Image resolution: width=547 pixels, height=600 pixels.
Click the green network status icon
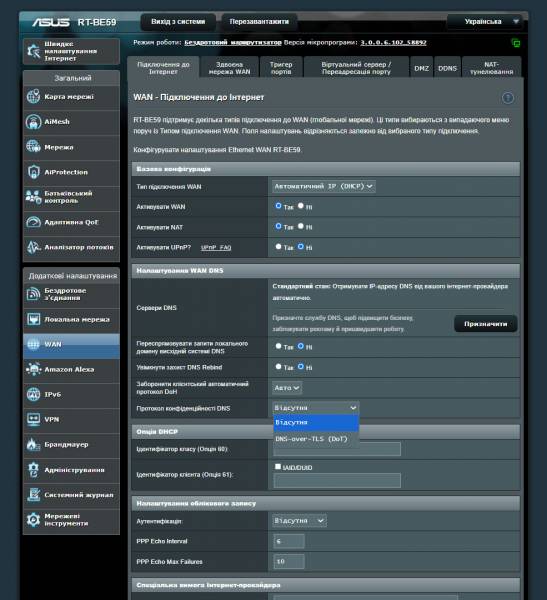pyautogui.click(x=516, y=43)
